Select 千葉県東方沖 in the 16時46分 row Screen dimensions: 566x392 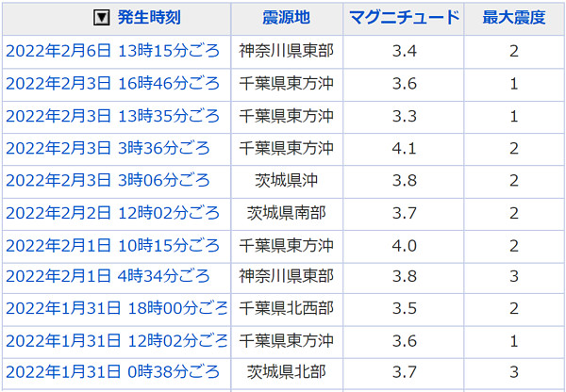coord(286,84)
